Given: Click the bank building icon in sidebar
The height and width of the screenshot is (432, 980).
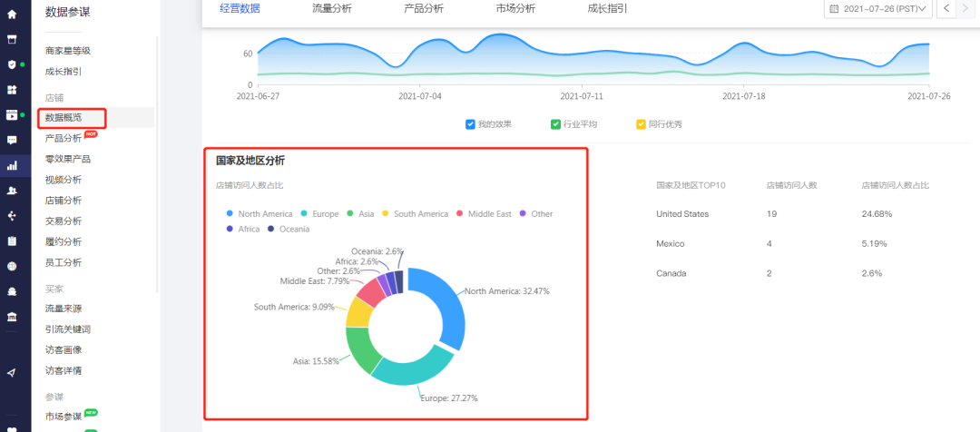Looking at the screenshot, I should [12, 316].
